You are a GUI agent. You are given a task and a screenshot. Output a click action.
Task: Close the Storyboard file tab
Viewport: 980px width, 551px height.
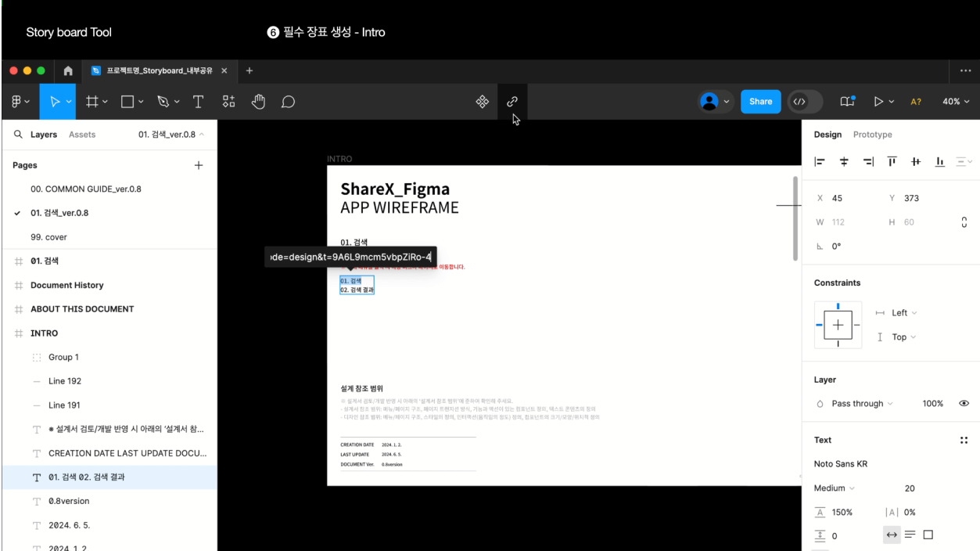[224, 71]
